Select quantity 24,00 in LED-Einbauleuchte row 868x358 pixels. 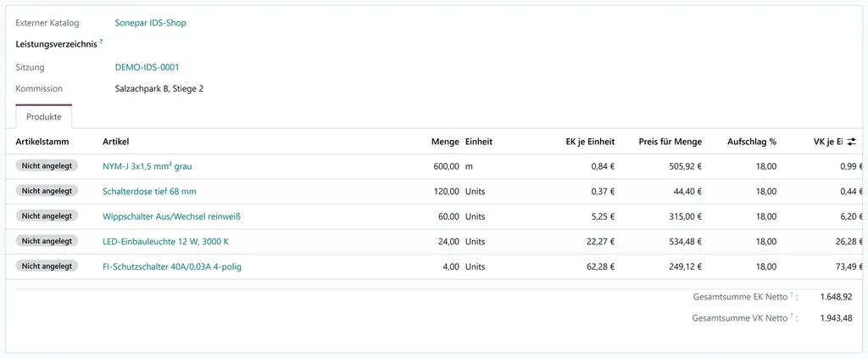448,242
